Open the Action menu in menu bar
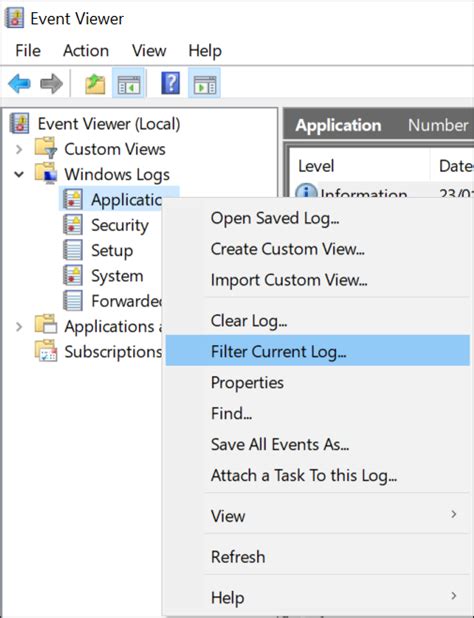The width and height of the screenshot is (474, 618). pos(86,50)
